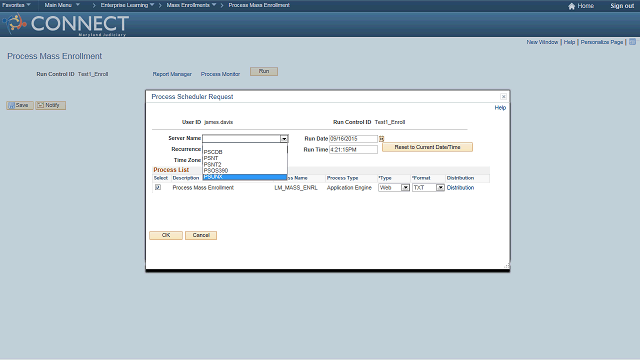This screenshot has height=360, width=640.
Task: Click the Home house icon
Action: click(x=571, y=6)
